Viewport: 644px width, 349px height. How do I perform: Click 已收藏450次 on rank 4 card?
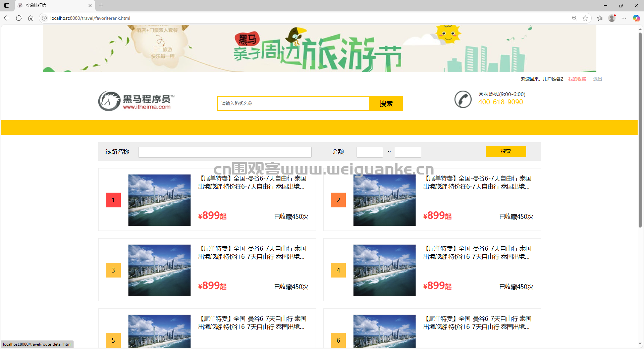click(516, 287)
